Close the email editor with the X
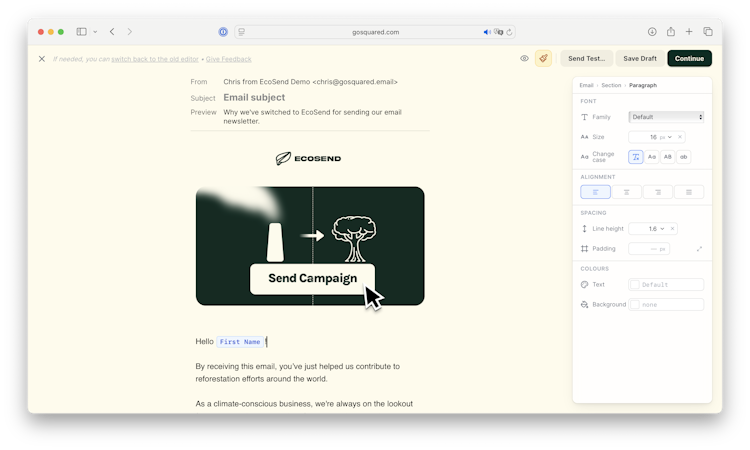Screen dimensions: 750x450 [x=42, y=59]
